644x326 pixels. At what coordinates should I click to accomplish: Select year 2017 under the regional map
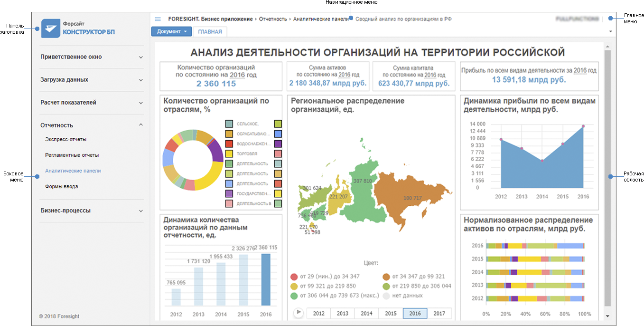(x=439, y=313)
